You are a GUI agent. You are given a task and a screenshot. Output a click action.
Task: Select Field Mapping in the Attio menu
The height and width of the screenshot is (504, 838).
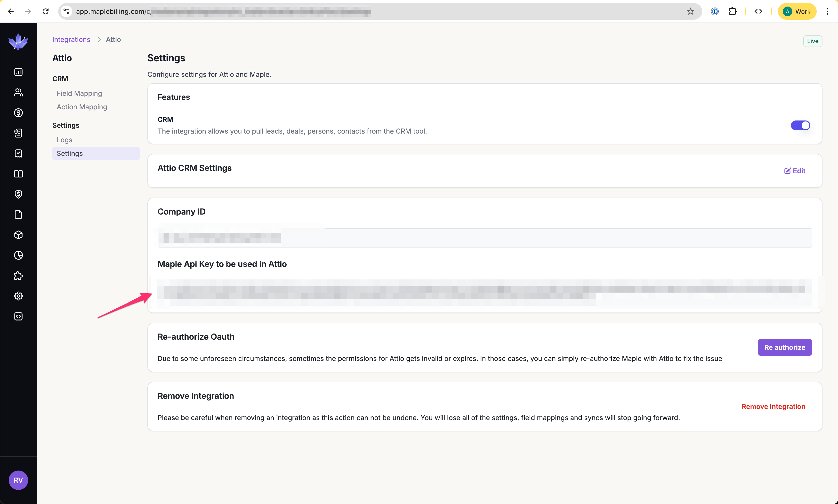[79, 93]
